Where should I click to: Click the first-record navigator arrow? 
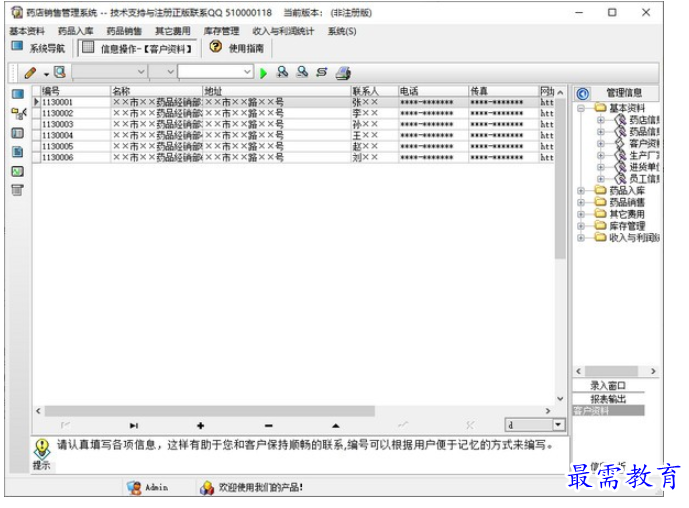pos(65,425)
